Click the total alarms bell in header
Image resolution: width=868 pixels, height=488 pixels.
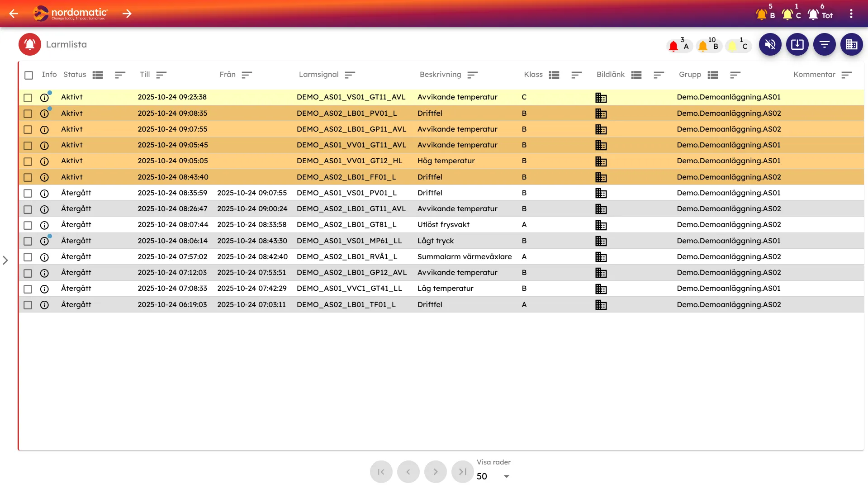click(813, 14)
